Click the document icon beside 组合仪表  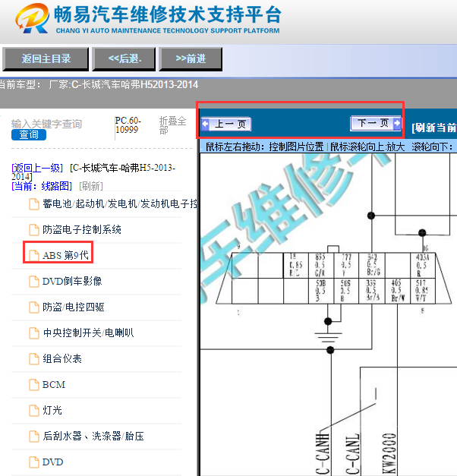34,359
